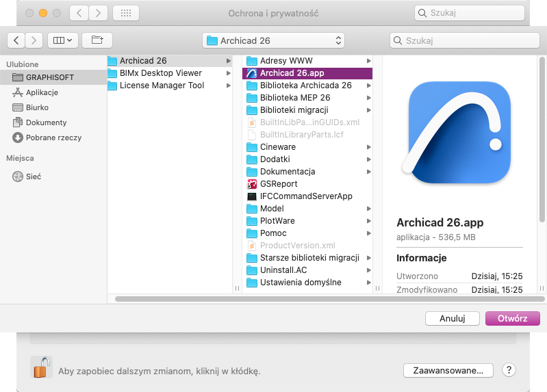This screenshot has width=547, height=392.
Task: Click the orange minimize button in title bar
Action: point(43,13)
